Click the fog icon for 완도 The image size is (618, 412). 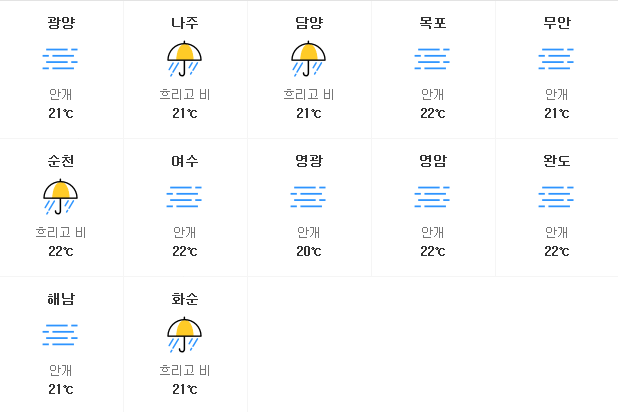[x=557, y=197]
